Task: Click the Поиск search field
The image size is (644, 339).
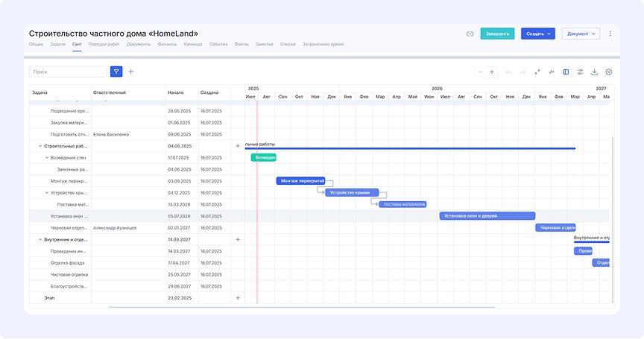Action: tap(68, 72)
